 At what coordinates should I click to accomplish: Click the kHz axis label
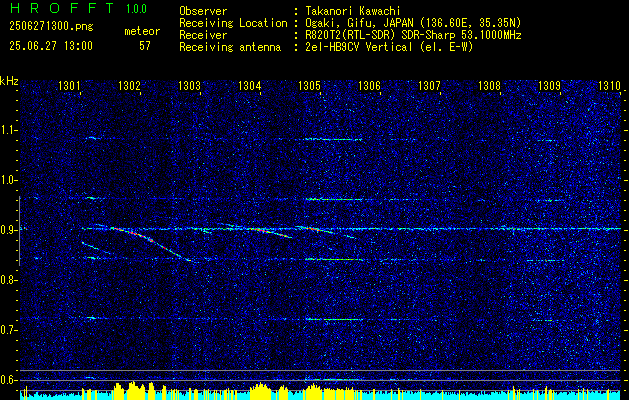tap(9, 81)
